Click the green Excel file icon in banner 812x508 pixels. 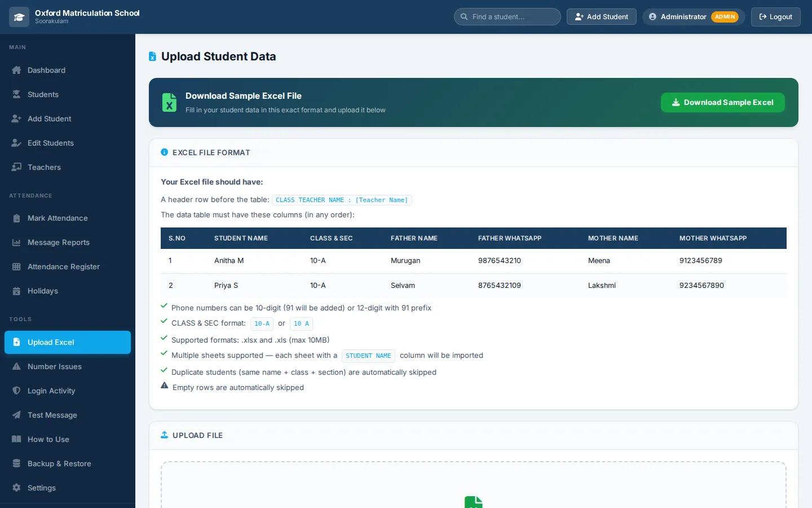tap(169, 102)
